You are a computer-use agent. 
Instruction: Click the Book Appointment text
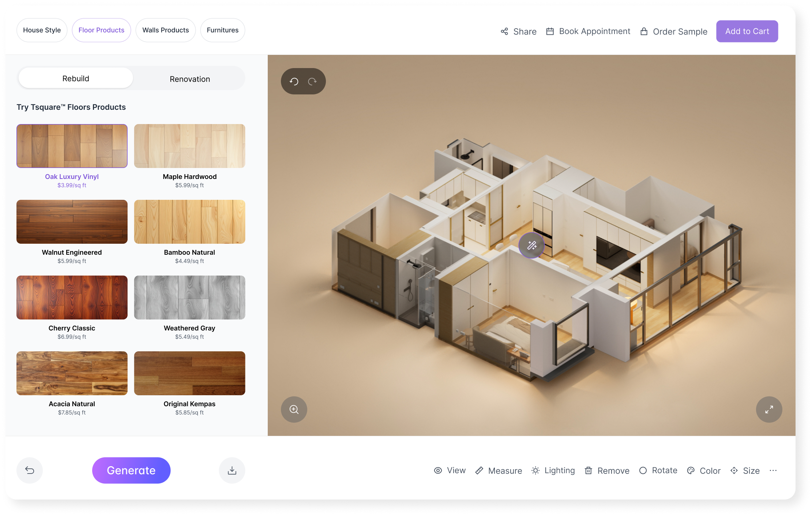point(595,31)
